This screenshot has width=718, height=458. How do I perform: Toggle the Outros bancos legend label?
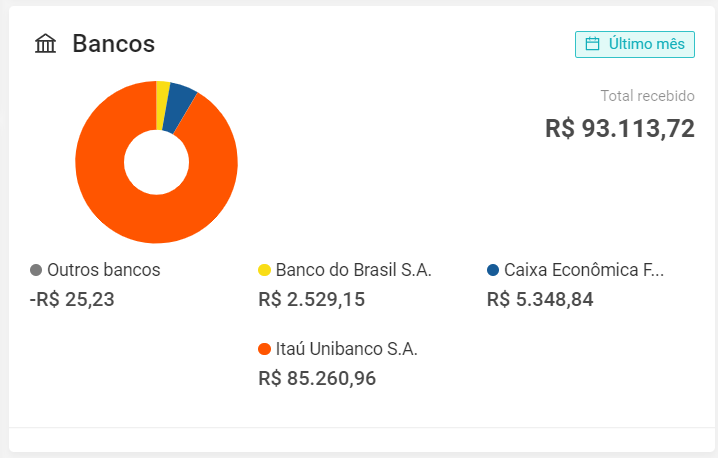(x=103, y=270)
